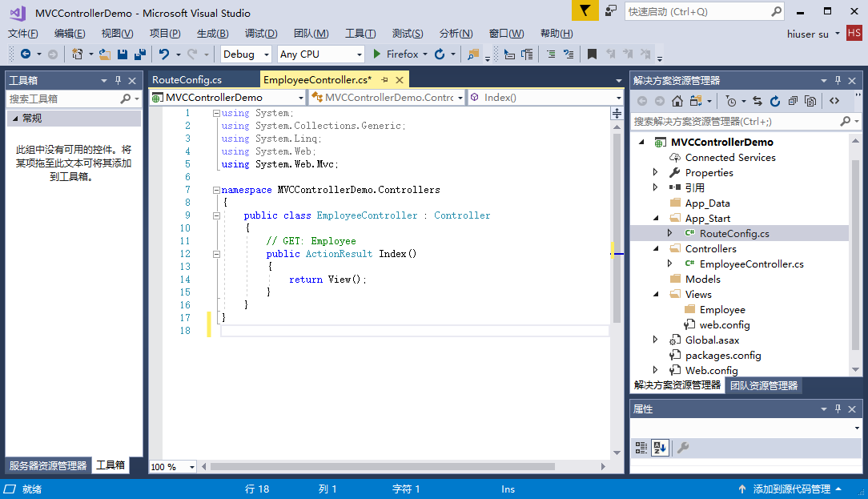
Task: Click the Home icon in Solution Explorer
Action: (677, 101)
